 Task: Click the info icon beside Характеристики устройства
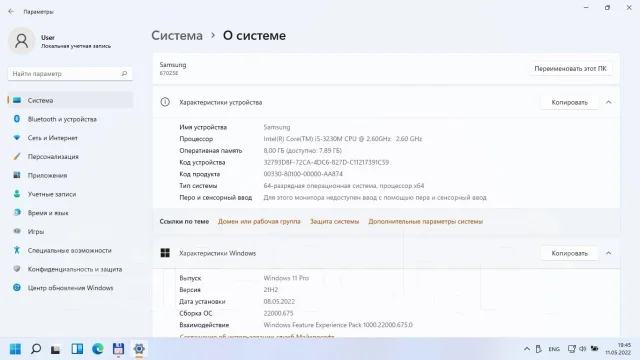[x=165, y=102]
